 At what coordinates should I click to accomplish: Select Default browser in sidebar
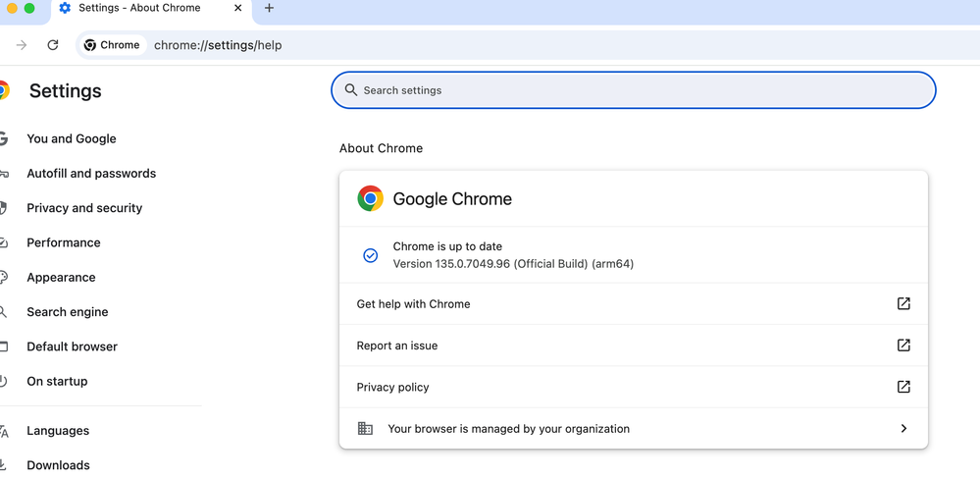(x=72, y=346)
